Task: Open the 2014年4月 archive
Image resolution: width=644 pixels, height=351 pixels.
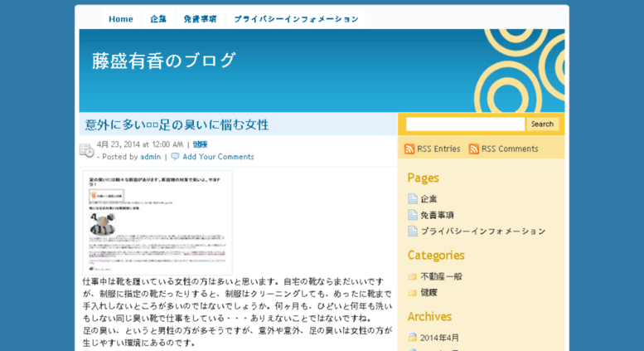Action: (x=439, y=338)
